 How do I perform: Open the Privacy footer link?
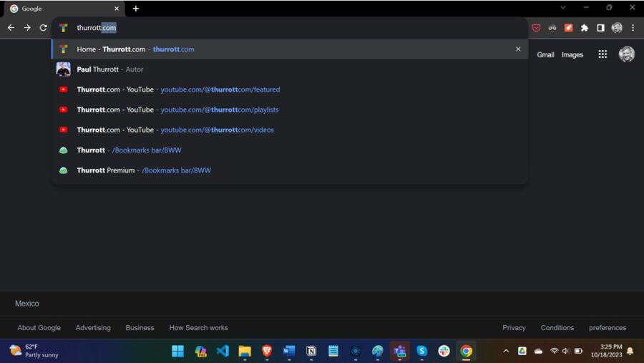click(514, 328)
